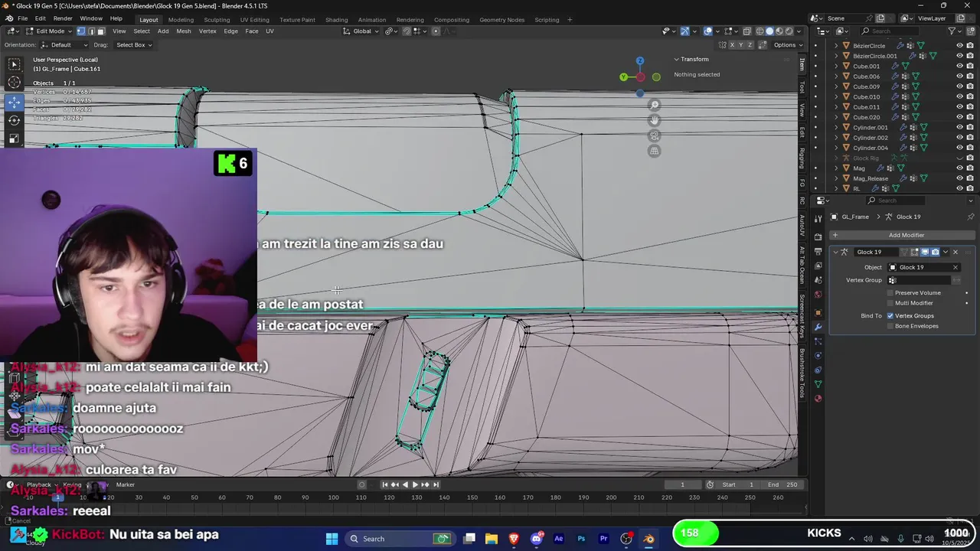Image resolution: width=980 pixels, height=551 pixels.
Task: Remove the Glock 19 armature modifier
Action: 955,252
